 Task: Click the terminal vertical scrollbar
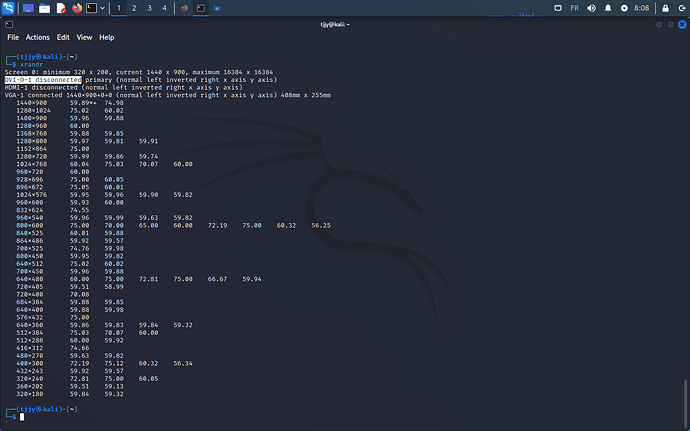685,403
